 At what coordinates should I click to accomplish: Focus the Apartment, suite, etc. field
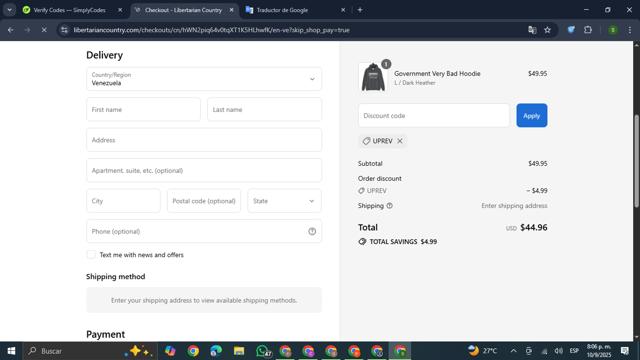point(204,170)
